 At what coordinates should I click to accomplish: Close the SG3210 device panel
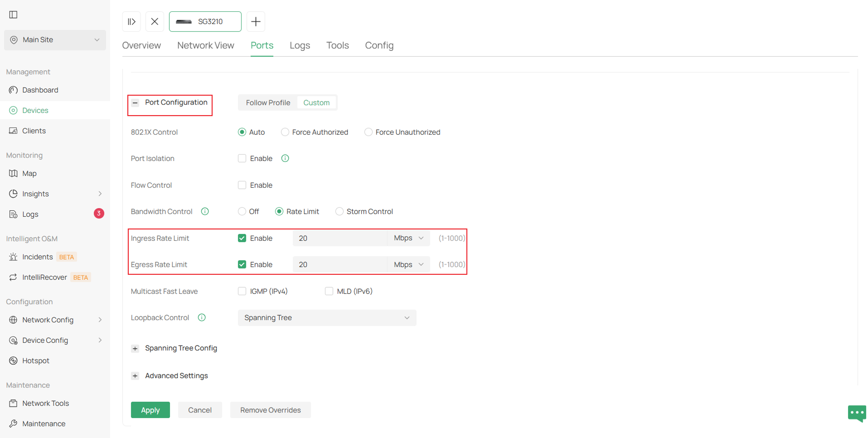pyautogui.click(x=155, y=21)
